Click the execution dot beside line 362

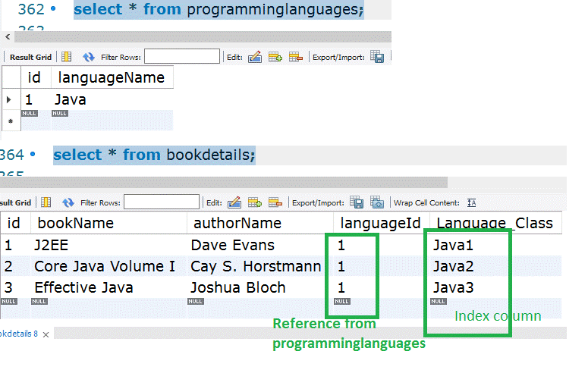click(x=53, y=8)
